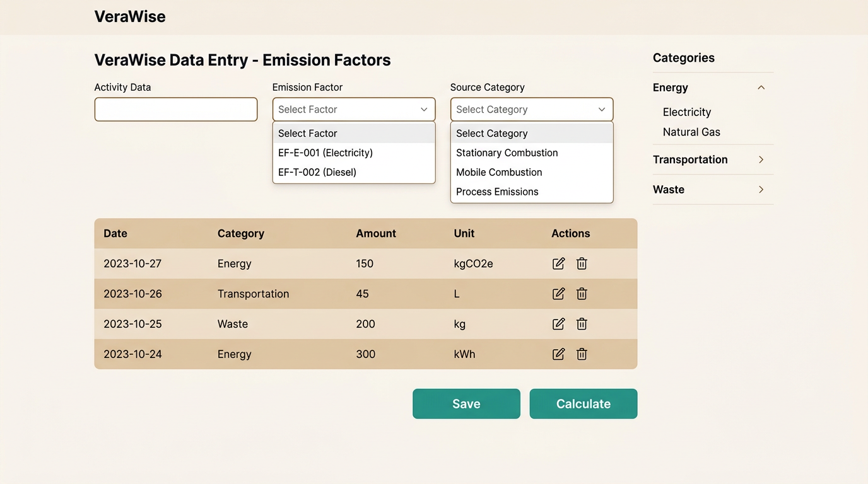This screenshot has height=484, width=868.
Task: Select Mobile Combustion source category
Action: (532, 172)
